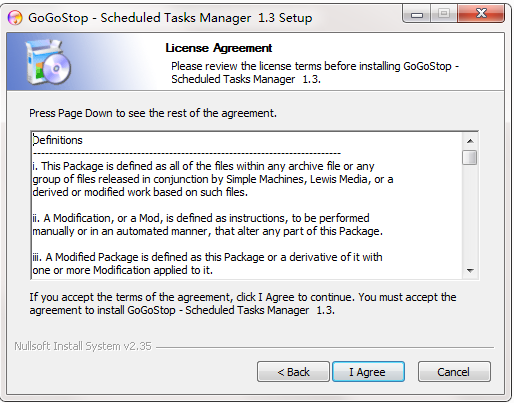Click the paragraph defining a Modified Package
This screenshot has height=403, width=514.
click(207, 263)
